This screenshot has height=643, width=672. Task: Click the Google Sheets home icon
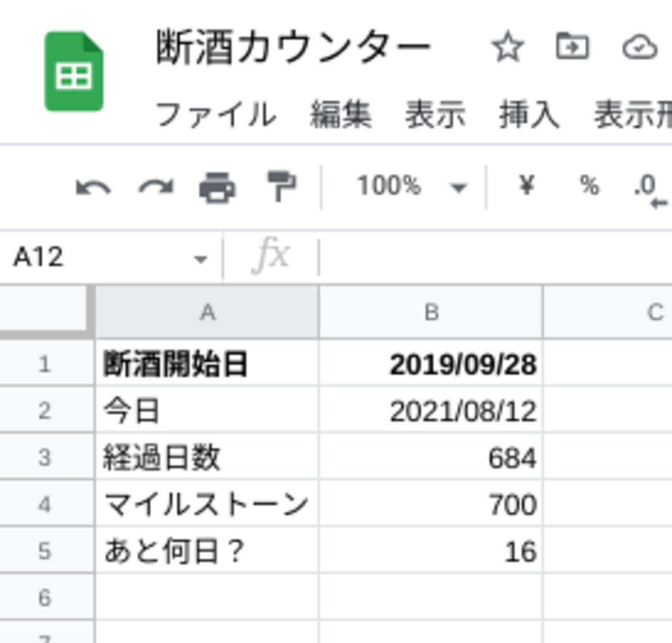click(x=74, y=72)
